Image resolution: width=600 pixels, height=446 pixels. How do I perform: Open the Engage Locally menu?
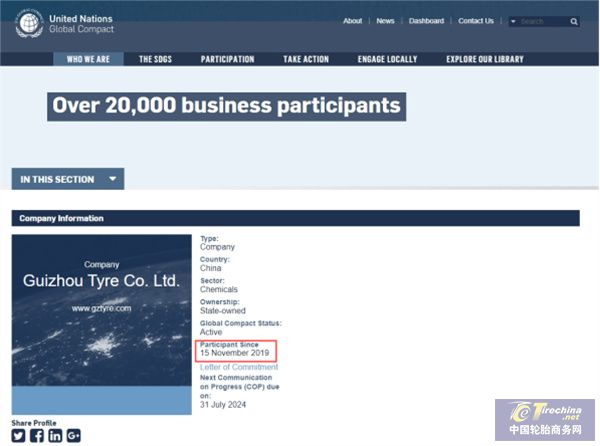(x=387, y=59)
